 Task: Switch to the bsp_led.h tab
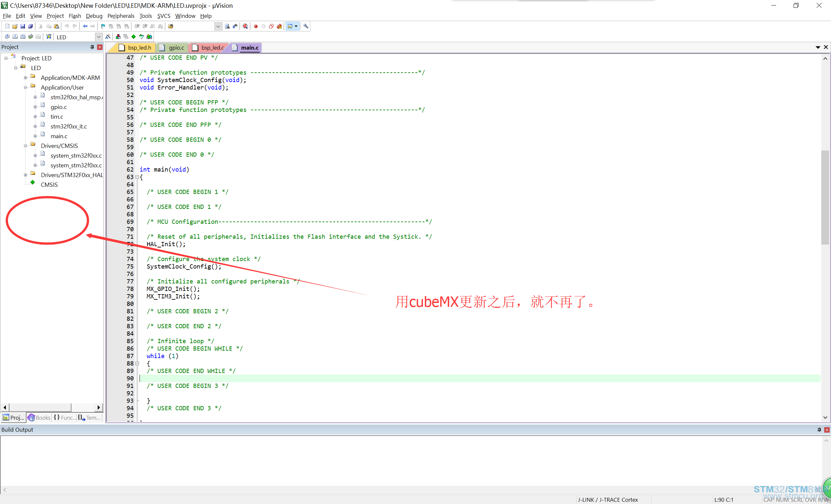(x=136, y=47)
